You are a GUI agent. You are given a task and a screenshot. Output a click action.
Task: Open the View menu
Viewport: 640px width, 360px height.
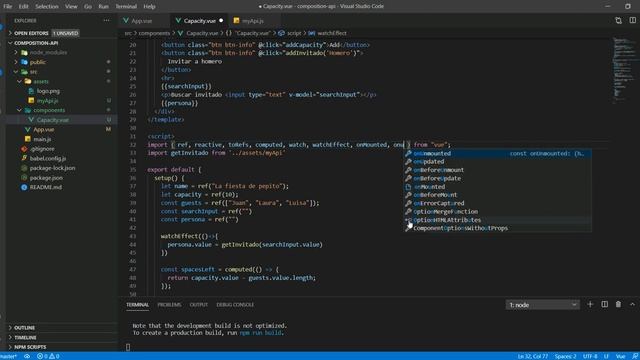(71, 7)
